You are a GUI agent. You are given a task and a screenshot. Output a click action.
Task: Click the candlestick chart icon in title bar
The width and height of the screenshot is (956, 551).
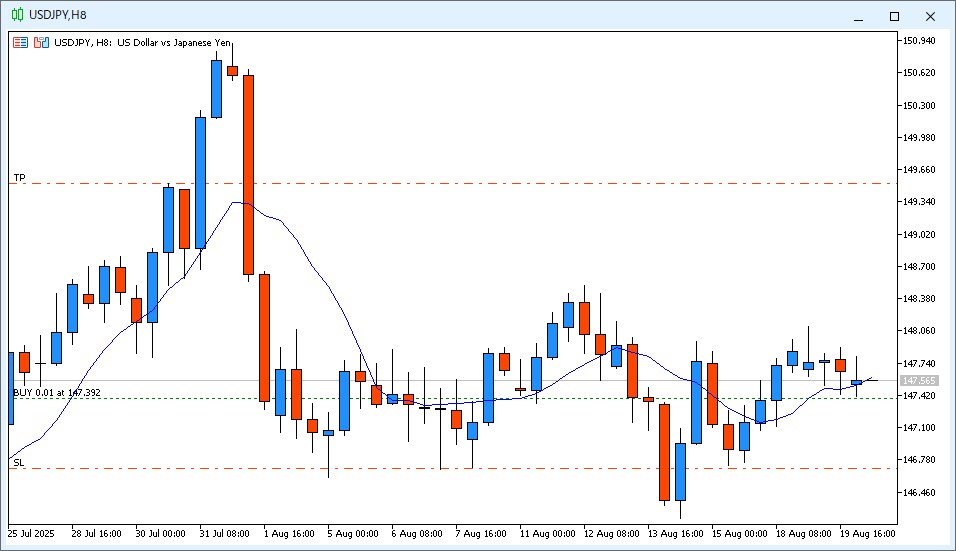tap(17, 15)
